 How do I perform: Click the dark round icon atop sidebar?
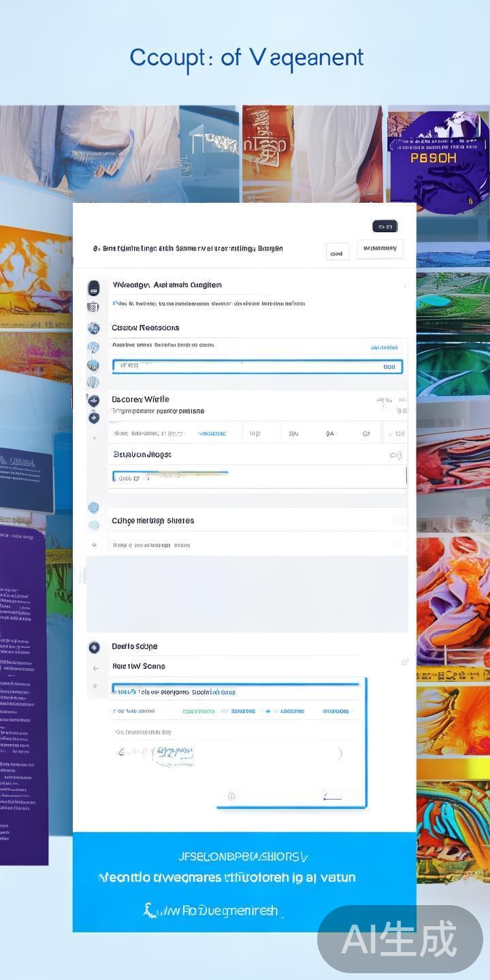click(x=94, y=287)
